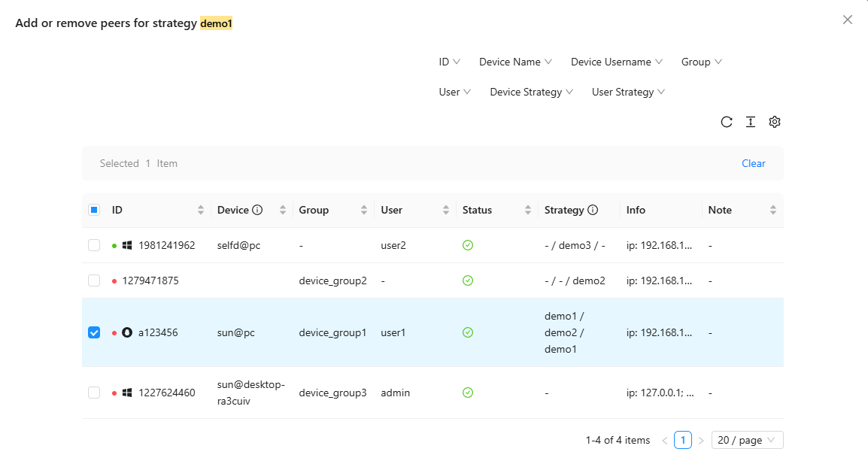Open column settings gear icon
868x473 pixels.
[774, 122]
